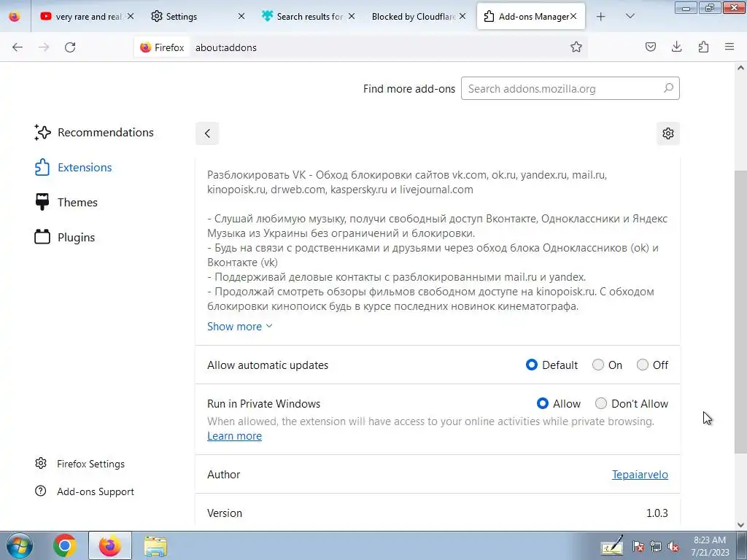Set automatic updates to On
The height and width of the screenshot is (560, 747).
(598, 365)
